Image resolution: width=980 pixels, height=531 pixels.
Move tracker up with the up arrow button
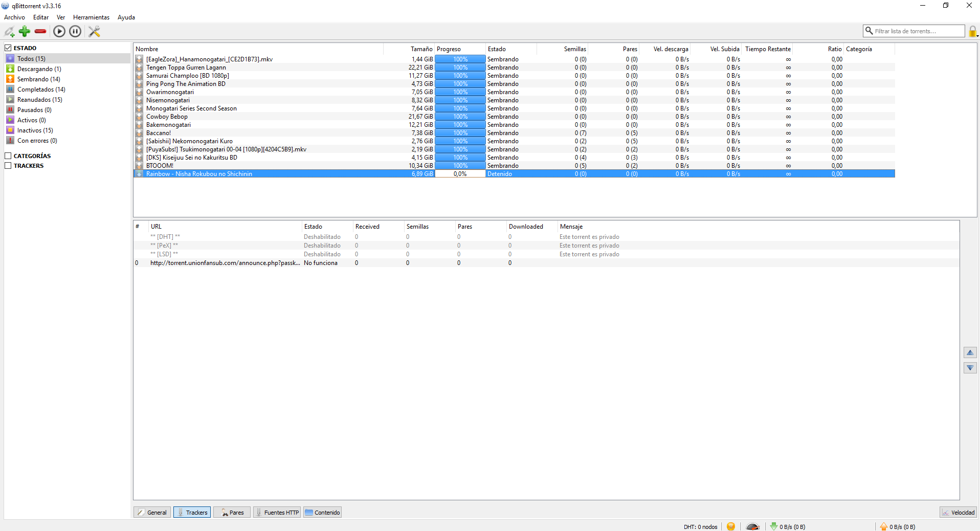pyautogui.click(x=970, y=352)
